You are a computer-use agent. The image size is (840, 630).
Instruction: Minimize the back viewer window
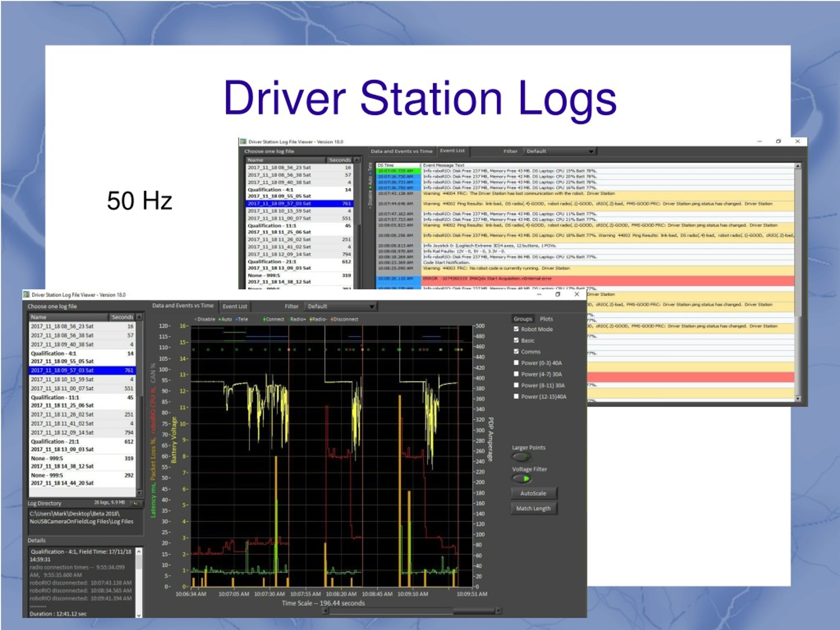[760, 141]
